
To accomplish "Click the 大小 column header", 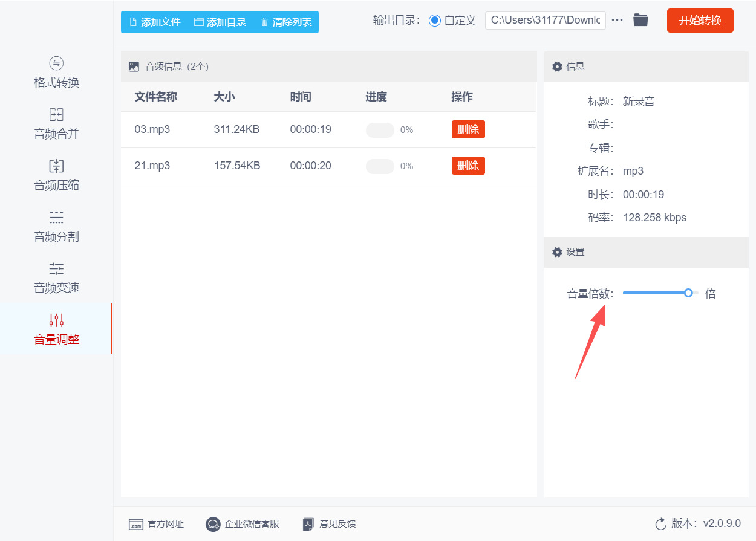I will [x=224, y=97].
